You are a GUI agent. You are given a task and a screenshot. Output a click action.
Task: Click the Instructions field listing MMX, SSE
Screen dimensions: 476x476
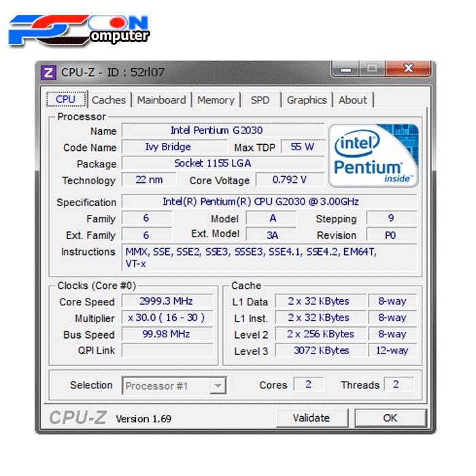269,258
